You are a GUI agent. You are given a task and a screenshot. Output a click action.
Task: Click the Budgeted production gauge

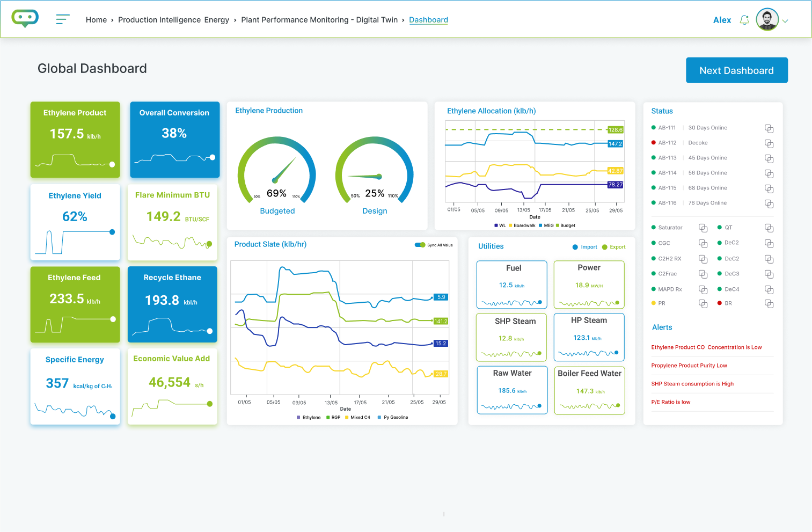pos(277,173)
